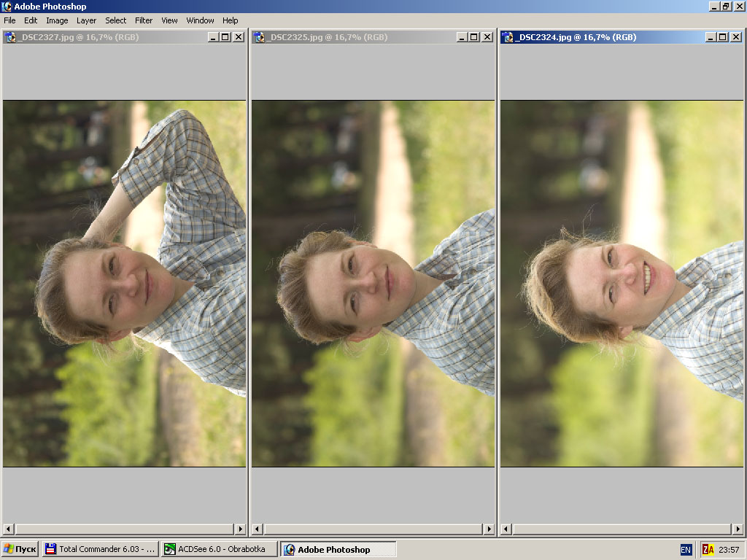Click right scroll arrow in _DSC2327.jpg window

tap(240, 529)
